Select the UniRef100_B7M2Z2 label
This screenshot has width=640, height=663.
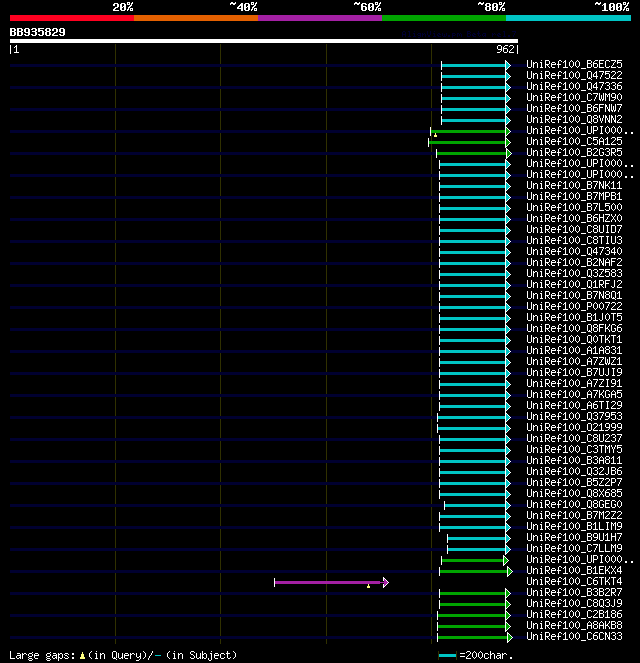tap(574, 515)
